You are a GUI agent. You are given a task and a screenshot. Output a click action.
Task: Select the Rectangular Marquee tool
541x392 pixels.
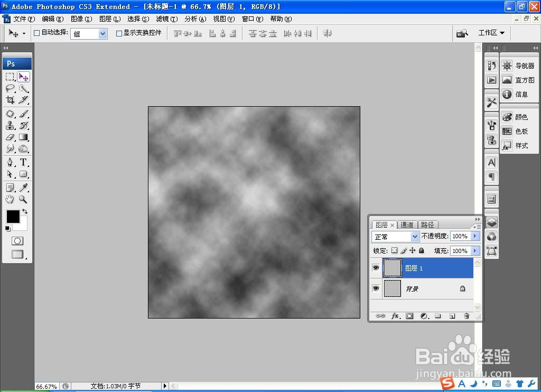coord(10,77)
